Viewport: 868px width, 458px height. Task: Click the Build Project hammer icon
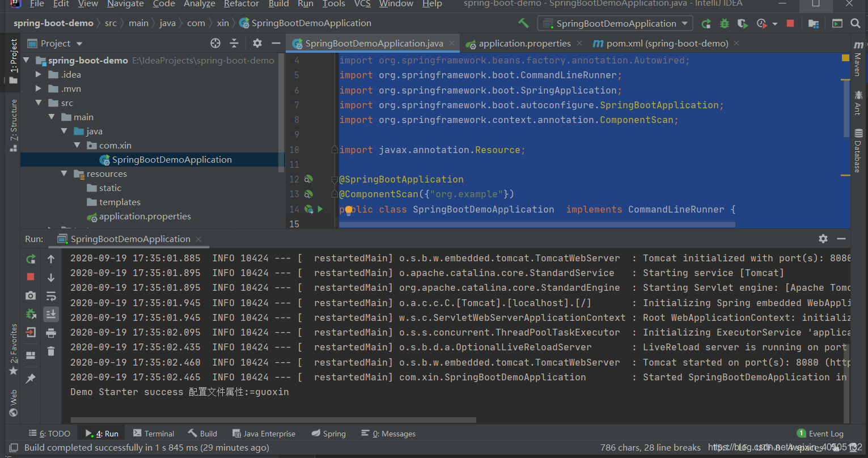tap(523, 23)
